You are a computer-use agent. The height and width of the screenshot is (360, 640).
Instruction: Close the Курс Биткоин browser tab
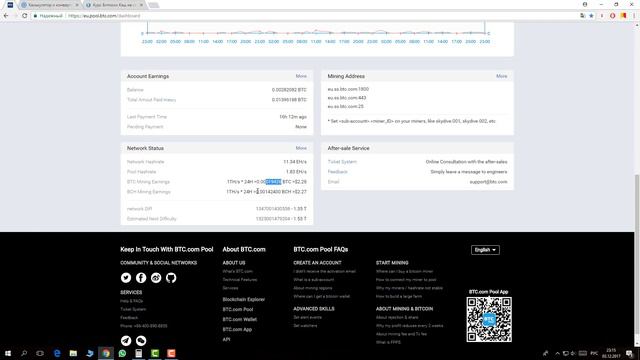point(141,5)
